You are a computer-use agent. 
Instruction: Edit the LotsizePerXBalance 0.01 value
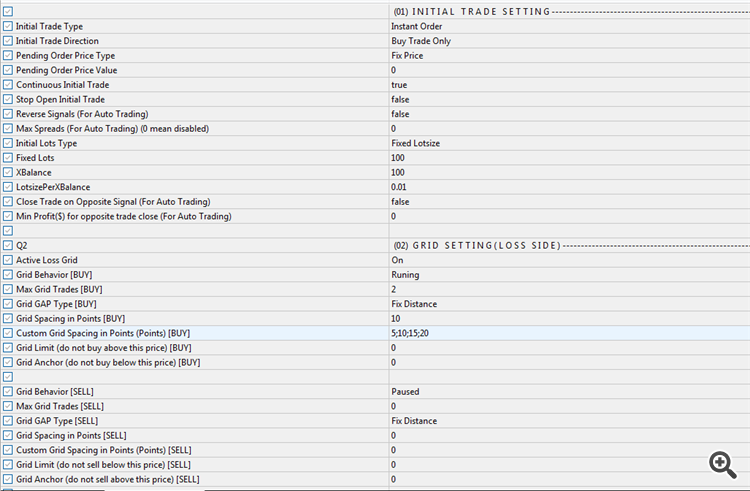(400, 187)
